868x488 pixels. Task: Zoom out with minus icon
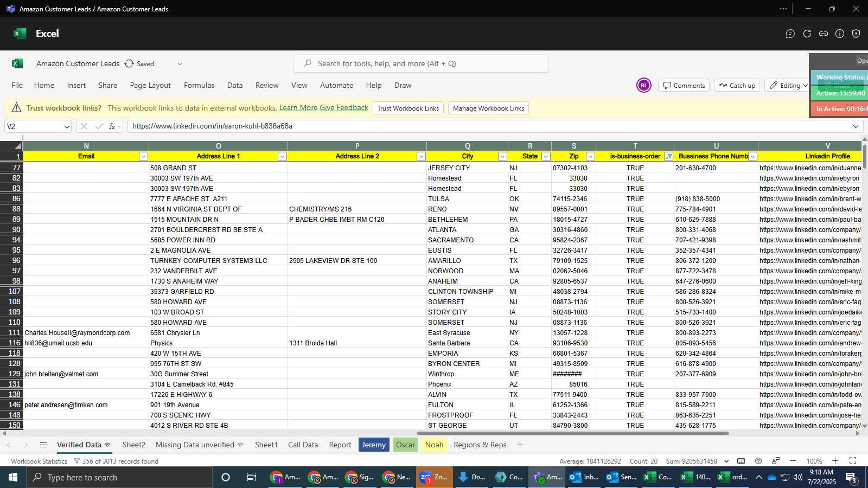pos(793,461)
